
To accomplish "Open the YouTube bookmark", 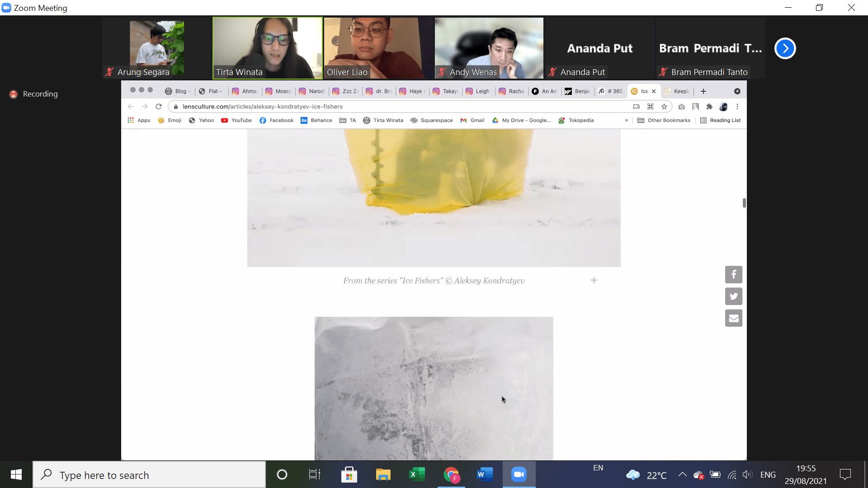I will tap(236, 120).
